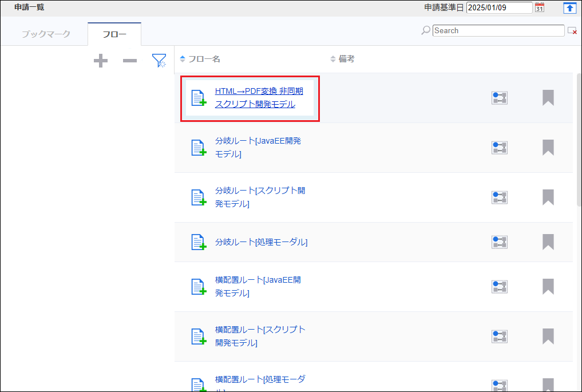
Task: Switch to the ブックマーク tab
Action: click(x=46, y=34)
